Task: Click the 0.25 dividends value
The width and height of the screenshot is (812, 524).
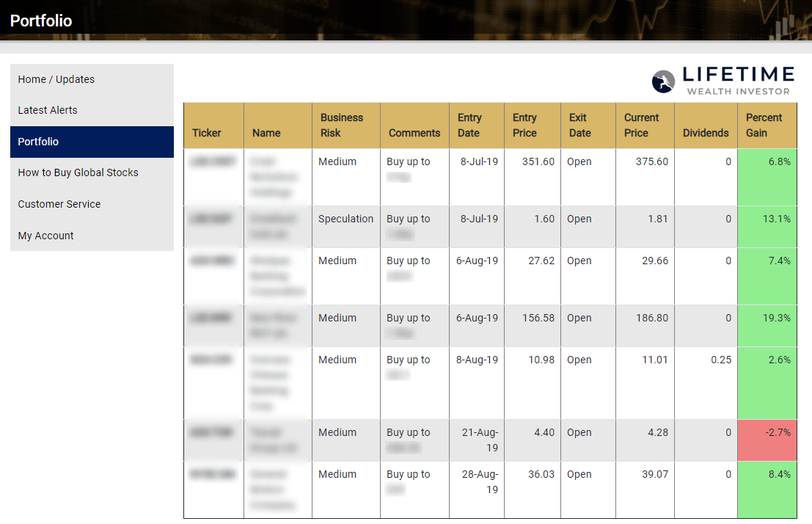Action: pyautogui.click(x=721, y=360)
